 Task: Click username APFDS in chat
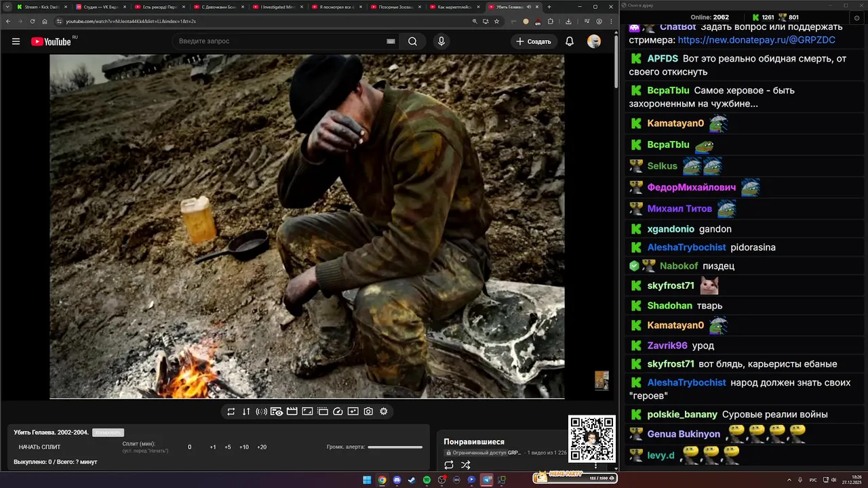tap(663, 59)
